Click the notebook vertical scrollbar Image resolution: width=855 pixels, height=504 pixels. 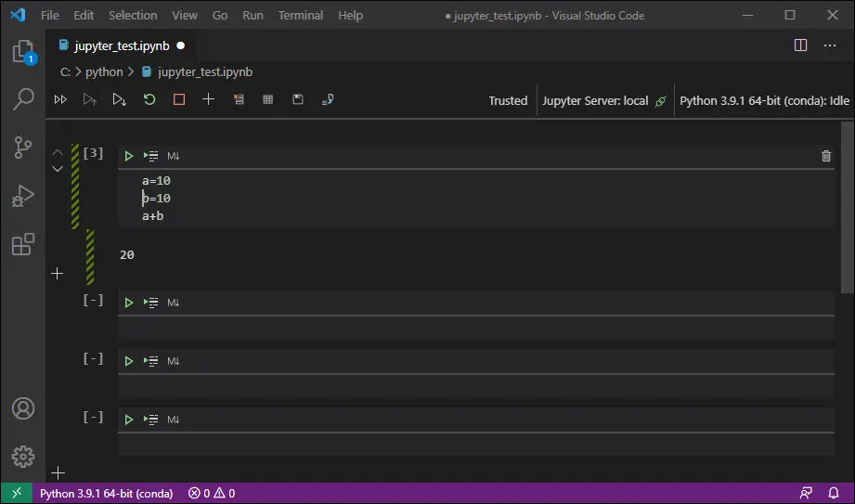click(848, 207)
